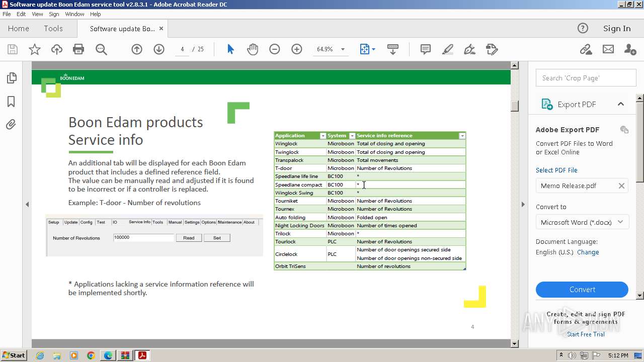Copy icon next to Adobe Export PDF
The height and width of the screenshot is (362, 644).
coord(624,129)
